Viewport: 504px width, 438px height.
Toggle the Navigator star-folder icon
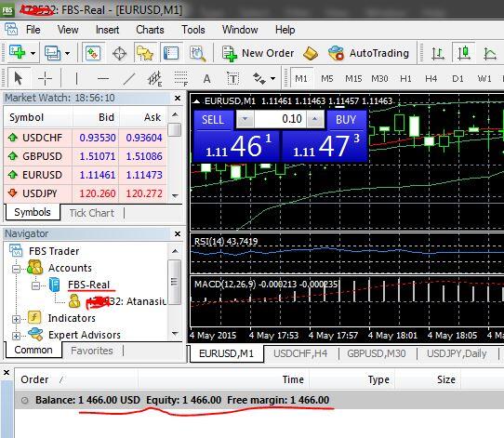145,53
